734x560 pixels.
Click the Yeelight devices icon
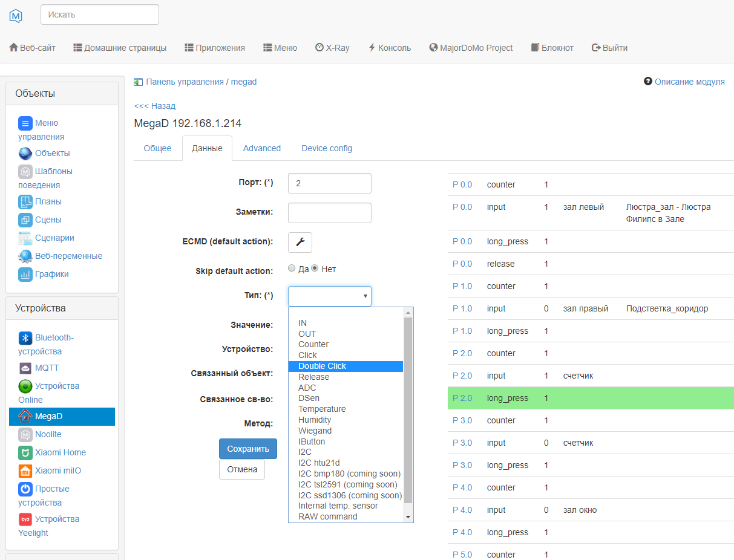click(25, 519)
